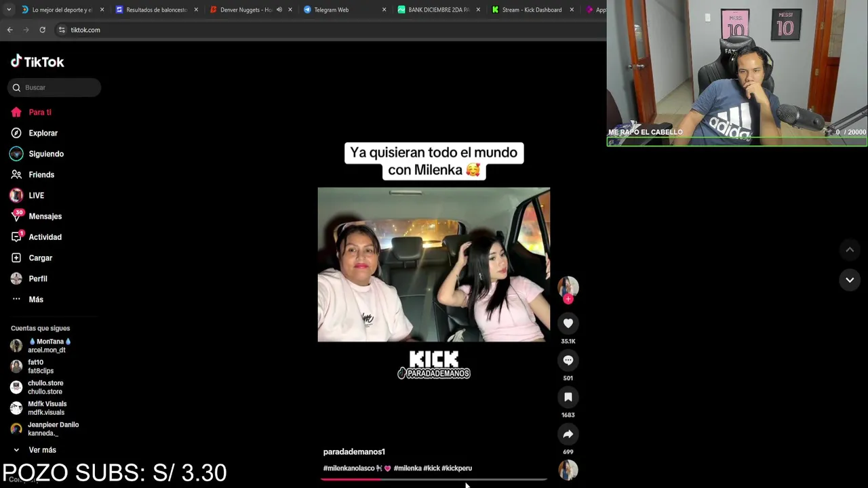Open the TikTok logo home link
This screenshot has width=868, height=488.
pyautogui.click(x=37, y=62)
